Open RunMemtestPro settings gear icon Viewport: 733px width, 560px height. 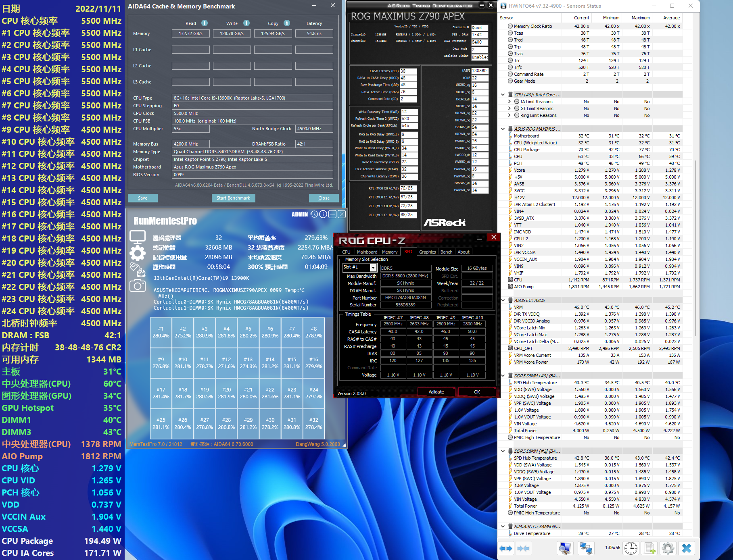138,253
